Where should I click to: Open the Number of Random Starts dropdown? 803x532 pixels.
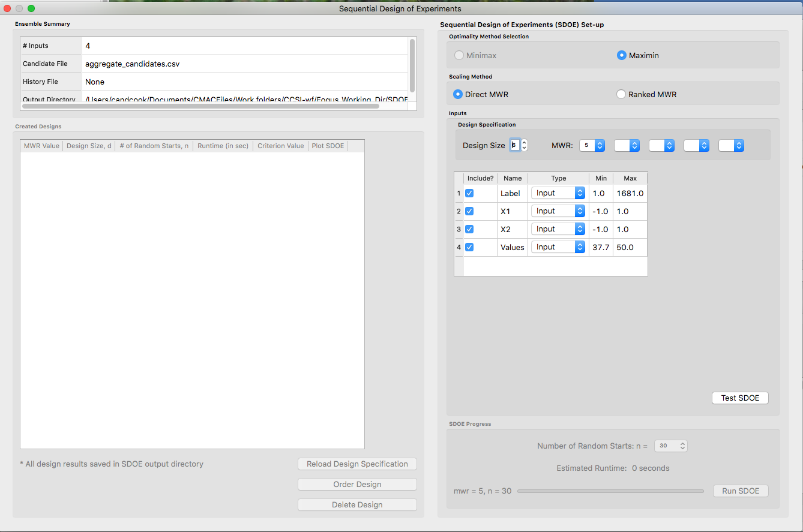(670, 446)
